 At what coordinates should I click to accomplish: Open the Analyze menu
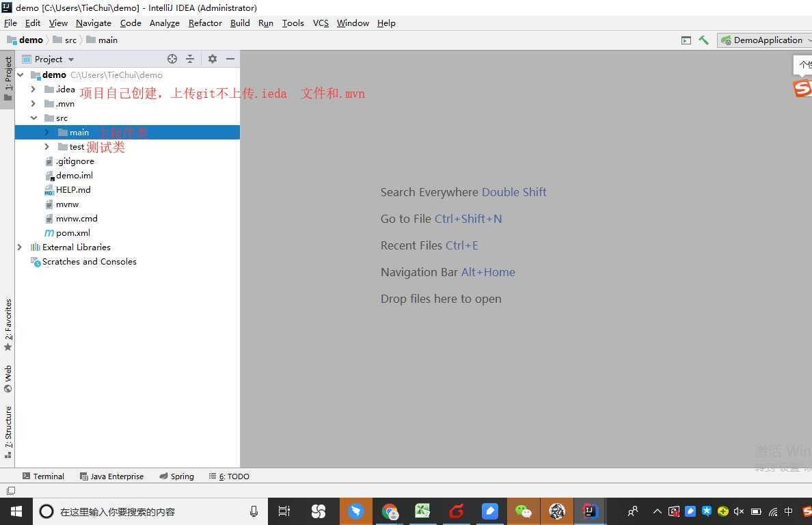click(165, 23)
